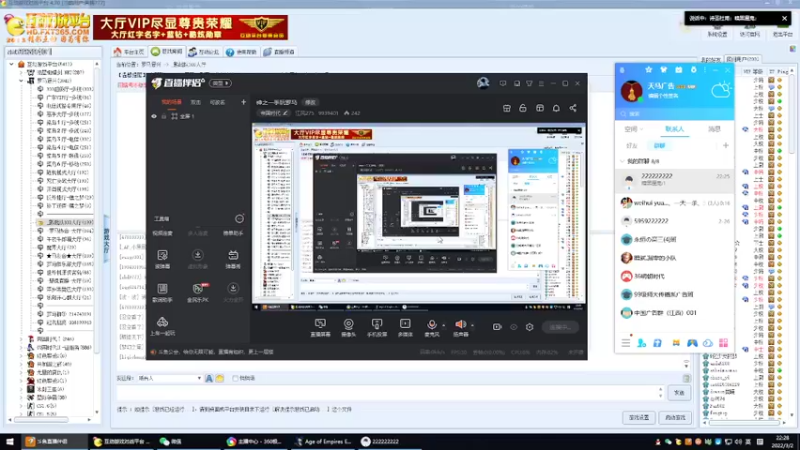
Task: Open the Windows Start menu
Action: [10, 442]
